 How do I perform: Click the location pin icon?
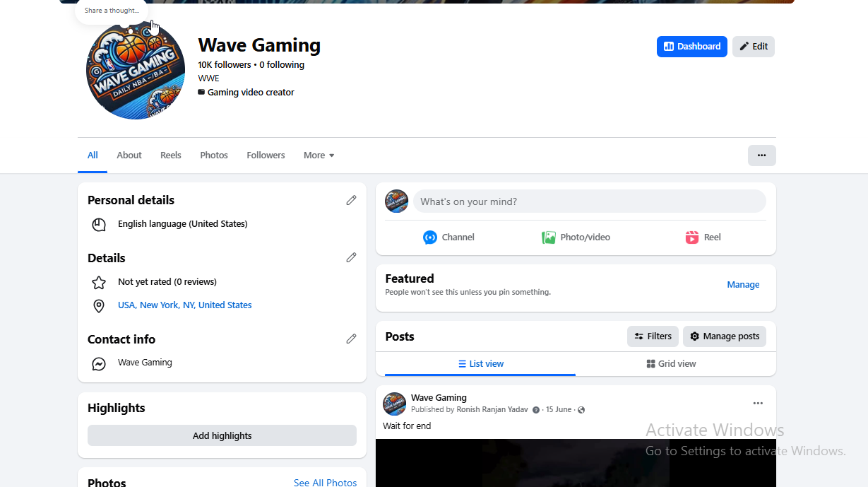(99, 306)
